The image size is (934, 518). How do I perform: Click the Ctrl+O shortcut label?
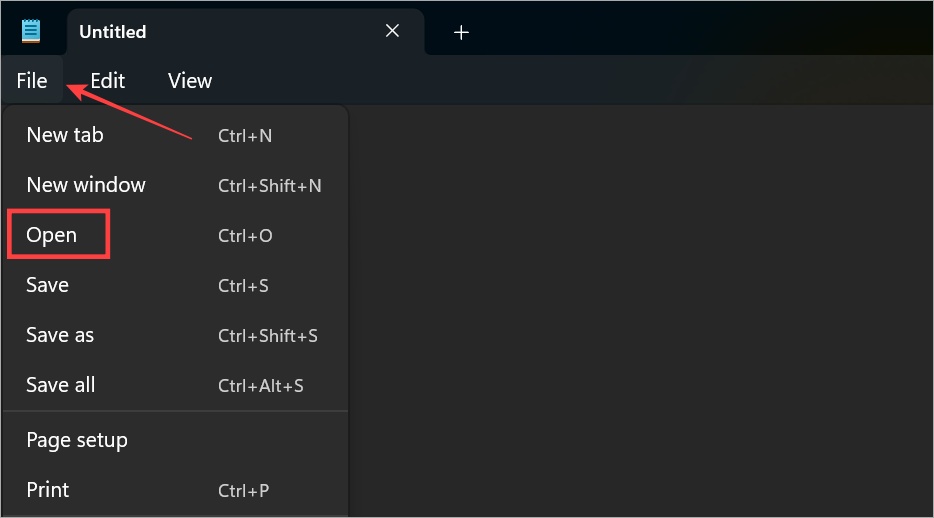[245, 236]
